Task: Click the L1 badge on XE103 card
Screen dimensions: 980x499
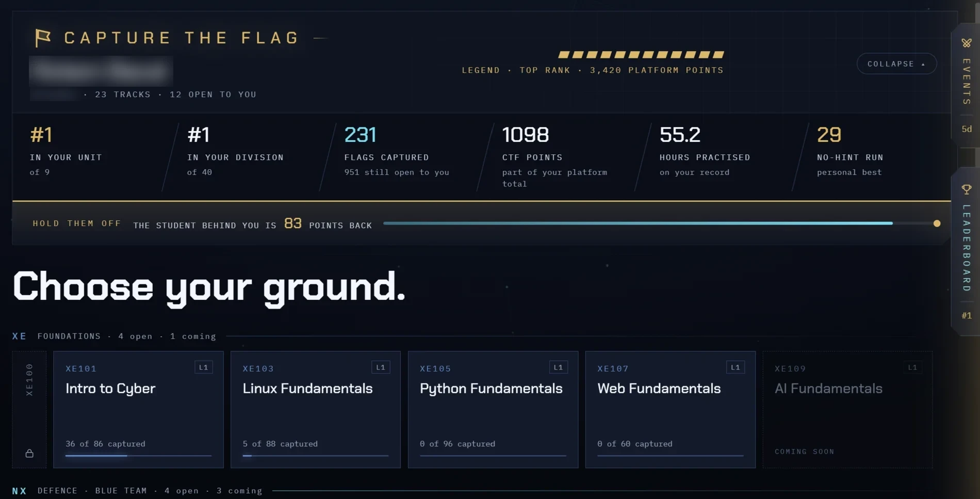Action: point(381,367)
